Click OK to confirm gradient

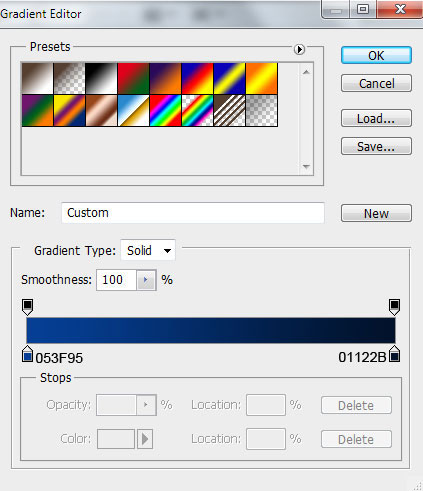(376, 55)
